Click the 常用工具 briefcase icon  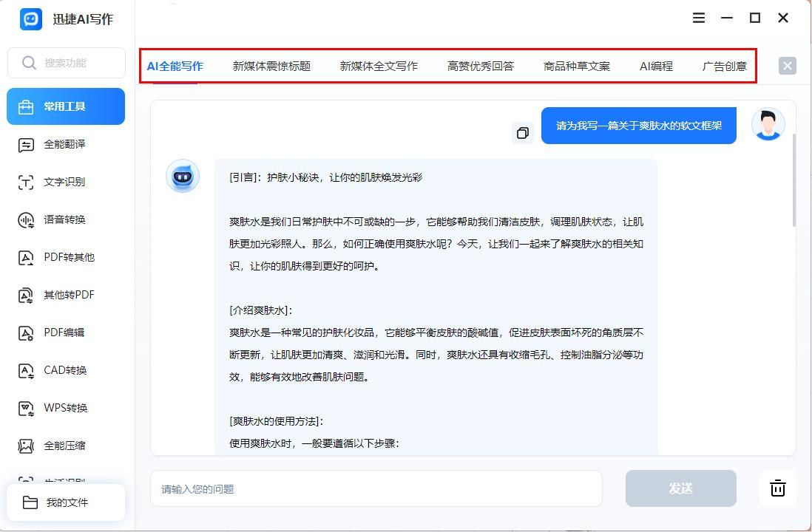pyautogui.click(x=26, y=106)
